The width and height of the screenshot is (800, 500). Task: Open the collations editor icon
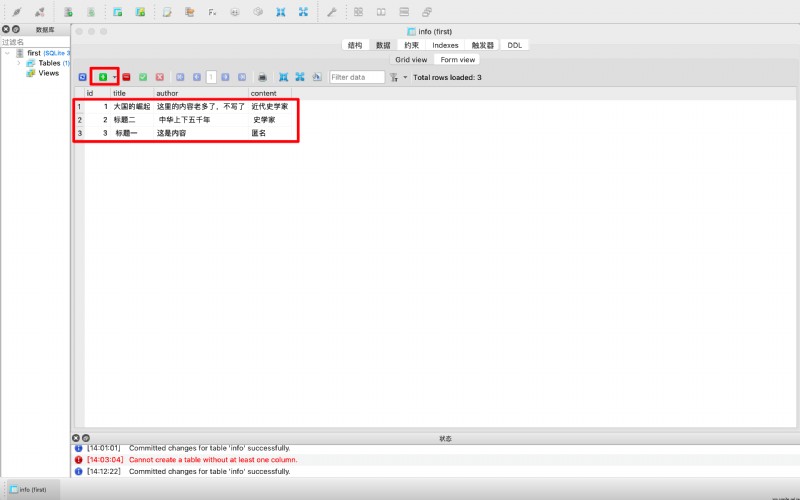click(x=235, y=12)
